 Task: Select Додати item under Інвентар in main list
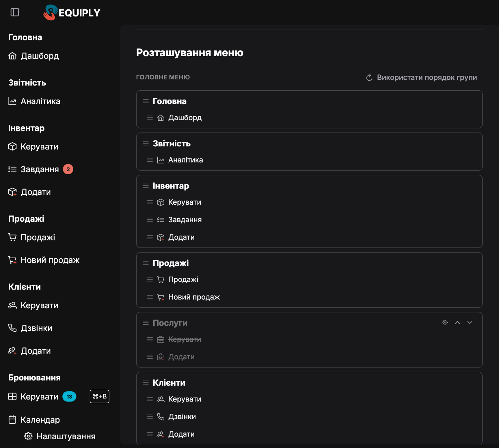pyautogui.click(x=181, y=237)
